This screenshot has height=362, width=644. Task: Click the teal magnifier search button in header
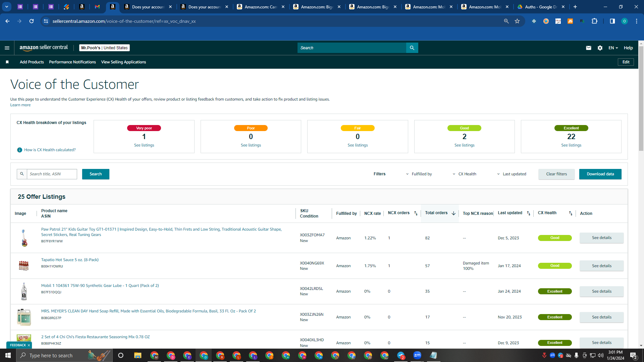coord(412,48)
